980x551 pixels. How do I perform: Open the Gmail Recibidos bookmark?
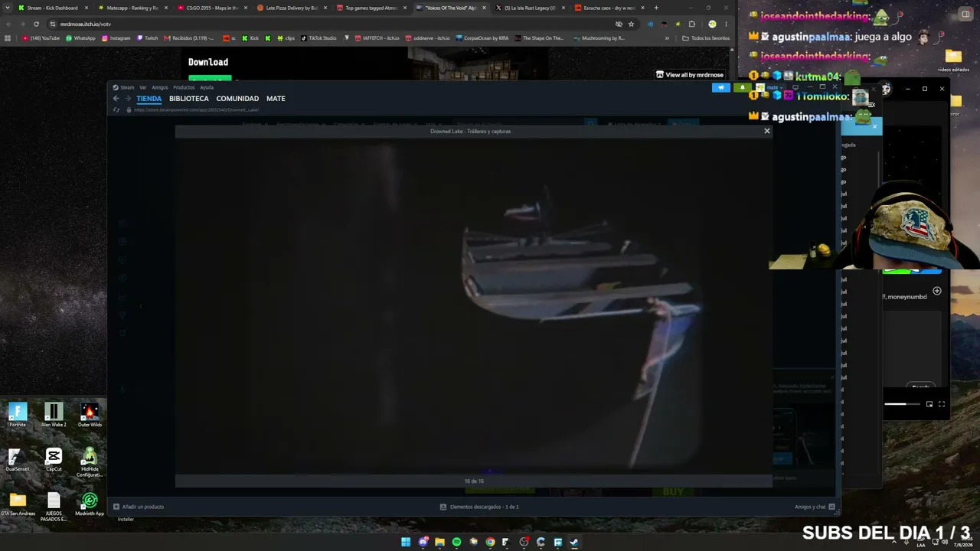(x=189, y=38)
